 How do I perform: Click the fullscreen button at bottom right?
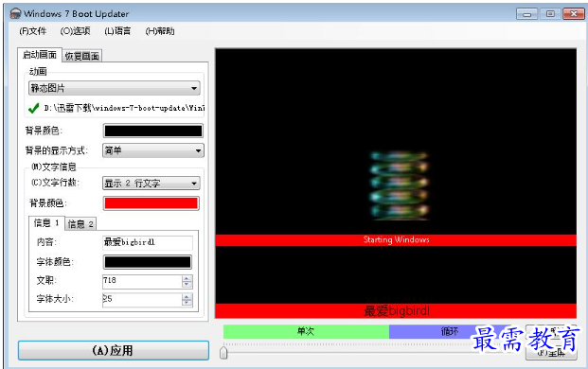point(551,353)
